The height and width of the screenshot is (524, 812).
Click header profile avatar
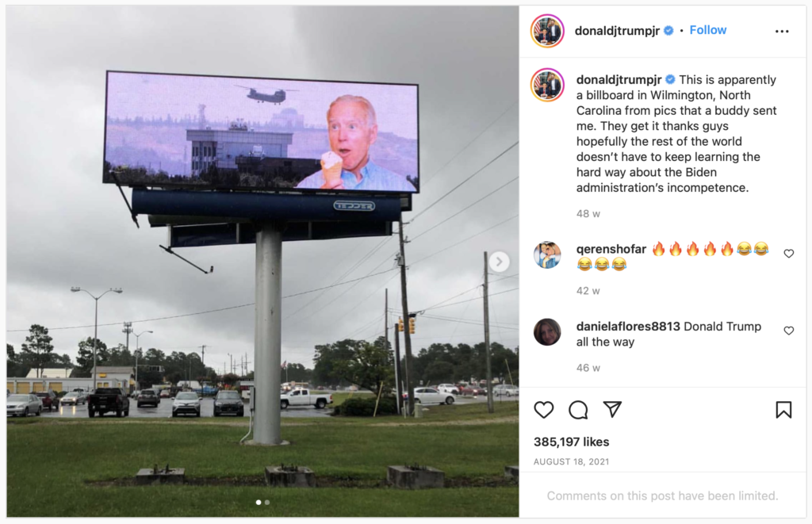click(547, 31)
